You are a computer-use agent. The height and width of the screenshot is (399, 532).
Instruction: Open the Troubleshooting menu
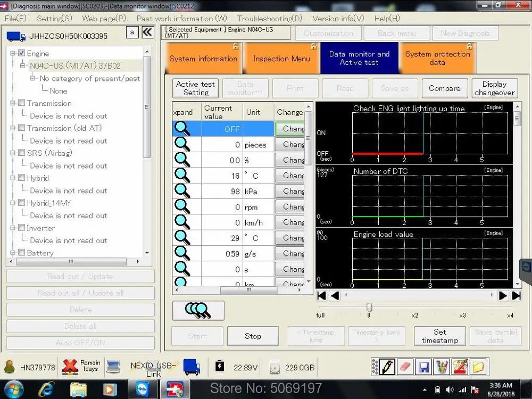click(269, 18)
